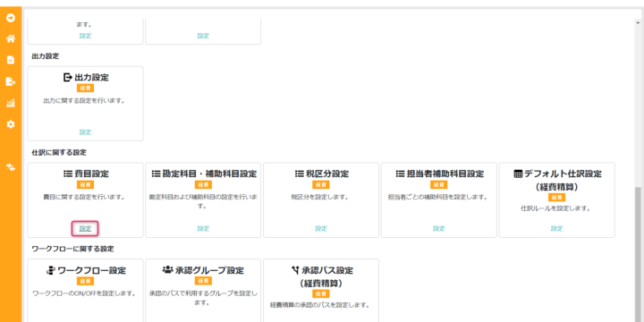The width and height of the screenshot is (644, 322).
Task: Click the 承認グループ設定 card title
Action: click(210, 271)
